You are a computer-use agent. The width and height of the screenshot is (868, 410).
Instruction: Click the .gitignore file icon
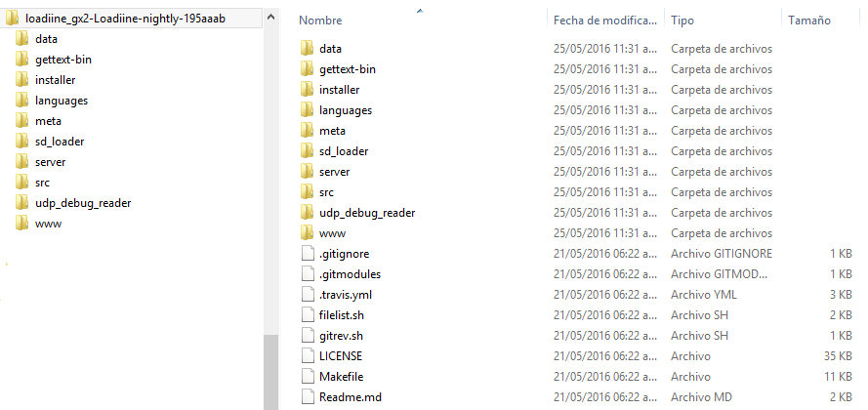pyautogui.click(x=308, y=254)
